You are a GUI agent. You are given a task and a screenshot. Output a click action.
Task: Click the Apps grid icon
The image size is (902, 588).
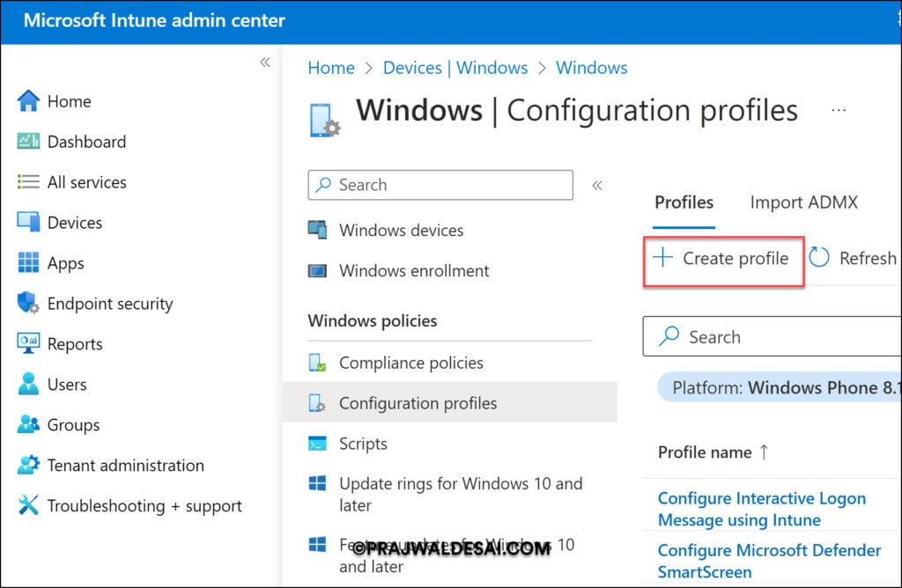[x=28, y=262]
